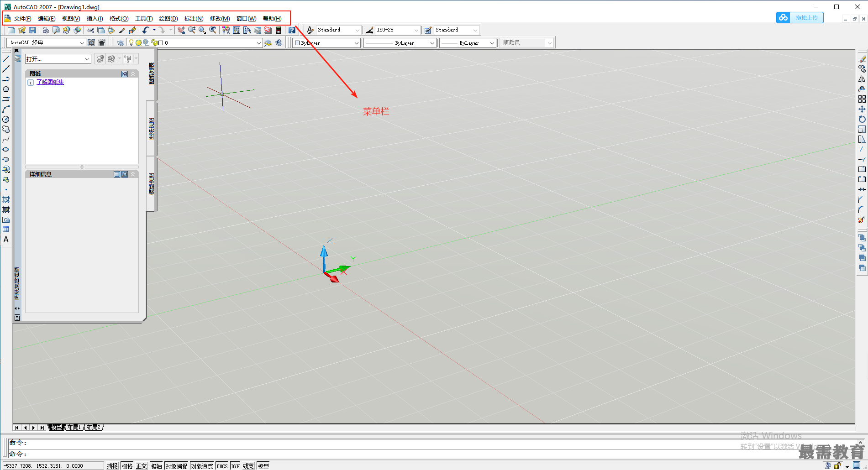Click the Fillet tool
This screenshot has height=470, width=868.
point(862,209)
